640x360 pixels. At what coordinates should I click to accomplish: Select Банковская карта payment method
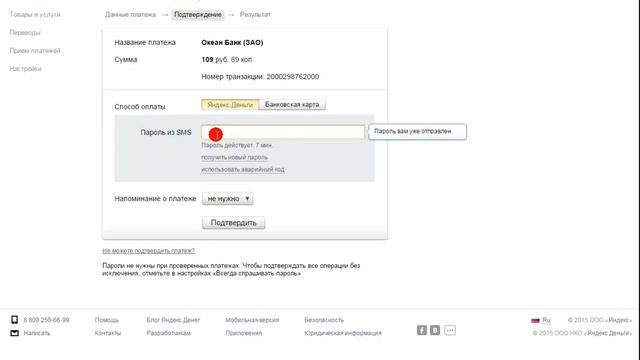point(292,105)
